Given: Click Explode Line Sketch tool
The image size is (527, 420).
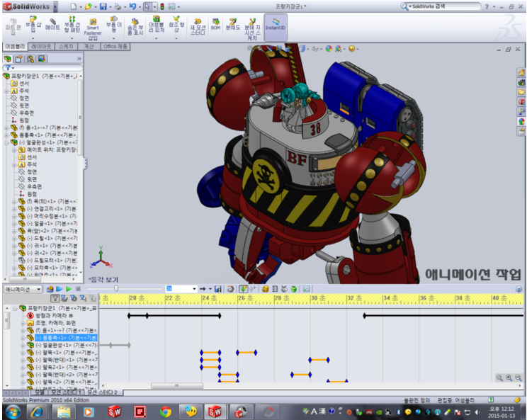Looking at the screenshot, I should click(252, 30).
